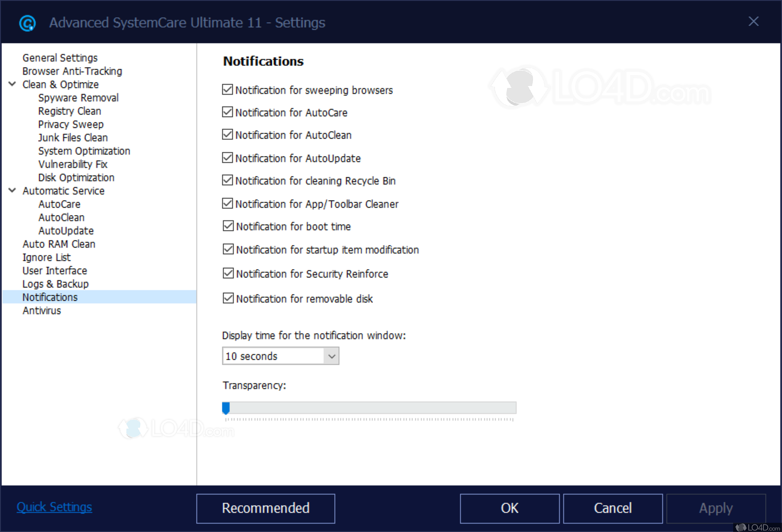Uncheck Notification for cleaning Recycle Bin

click(x=228, y=180)
